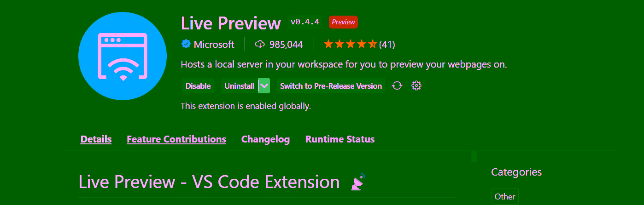Click the install count download icon

pos(260,44)
